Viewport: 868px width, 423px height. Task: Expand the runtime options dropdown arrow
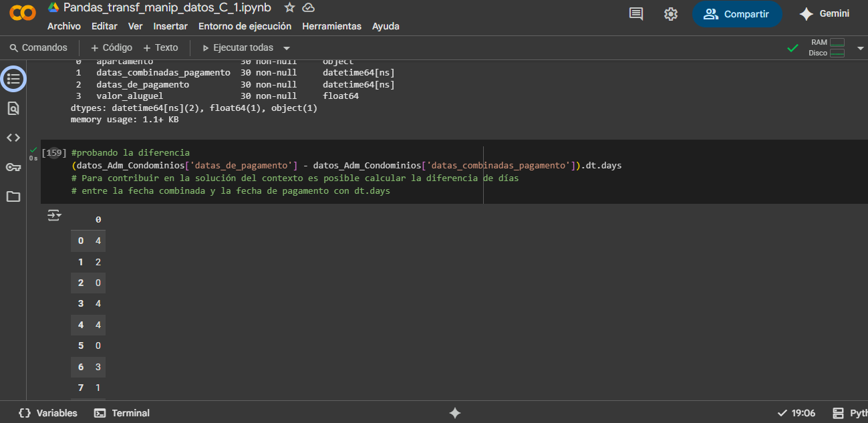[859, 48]
